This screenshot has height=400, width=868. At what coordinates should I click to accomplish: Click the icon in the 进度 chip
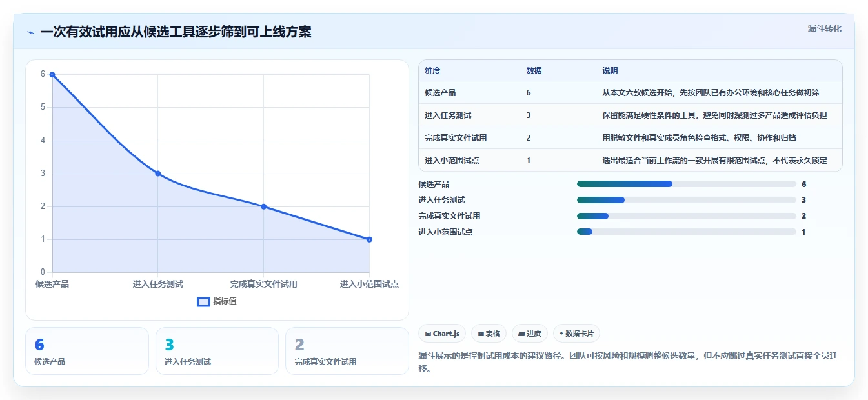click(x=521, y=334)
